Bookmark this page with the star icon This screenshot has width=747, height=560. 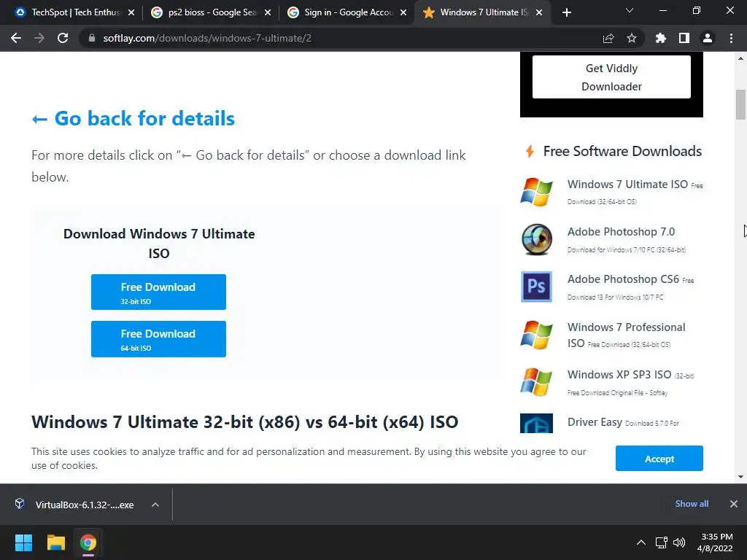pos(631,38)
